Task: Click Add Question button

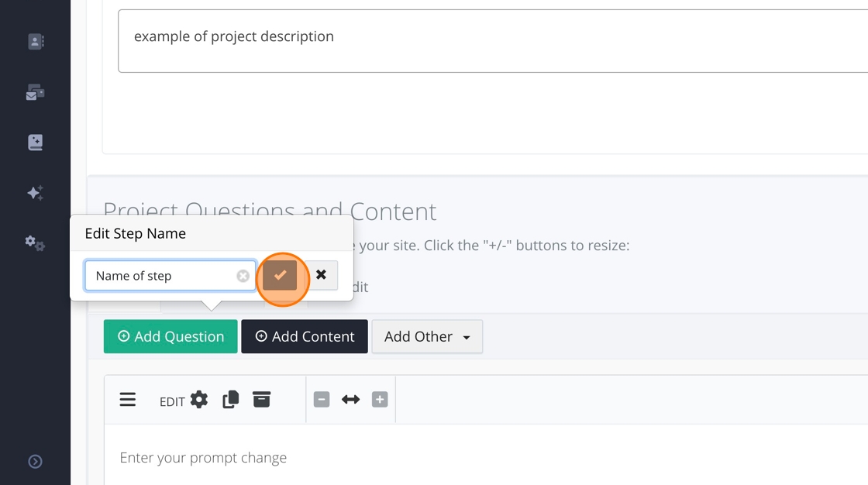Action: 170,336
